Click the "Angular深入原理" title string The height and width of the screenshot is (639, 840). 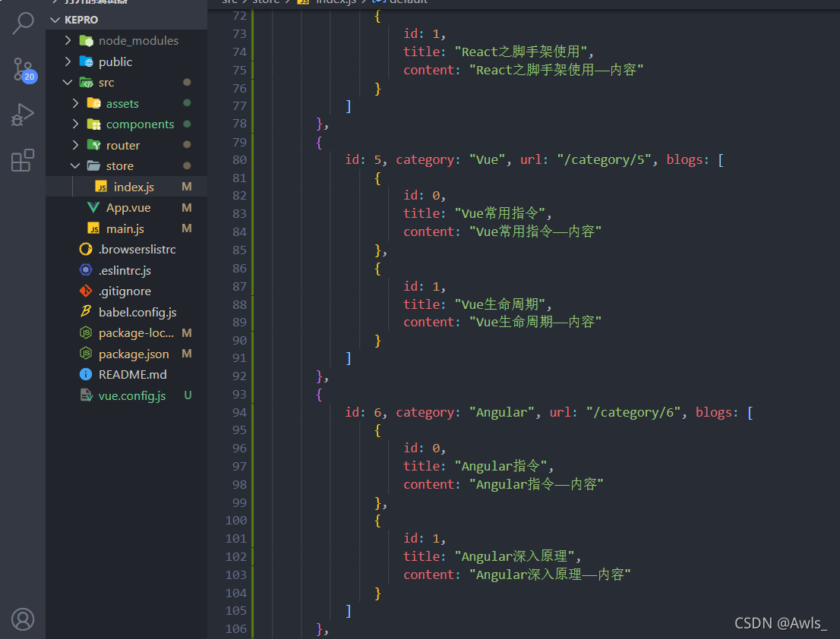[515, 556]
